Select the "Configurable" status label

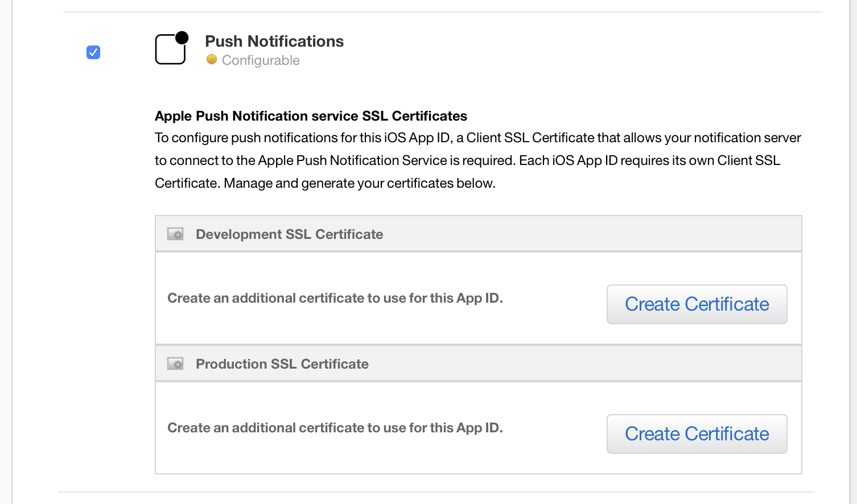[x=261, y=60]
